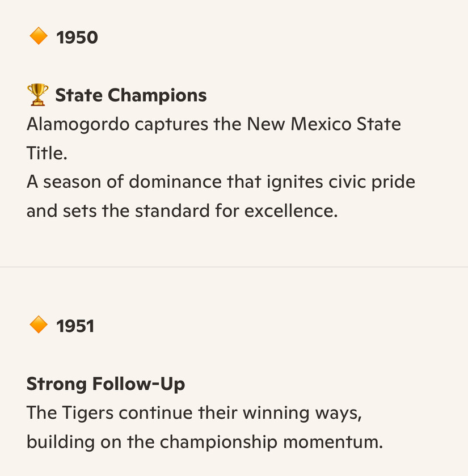This screenshot has height=476, width=468.
Task: Click the State Champions heading
Action: pyautogui.click(x=131, y=95)
